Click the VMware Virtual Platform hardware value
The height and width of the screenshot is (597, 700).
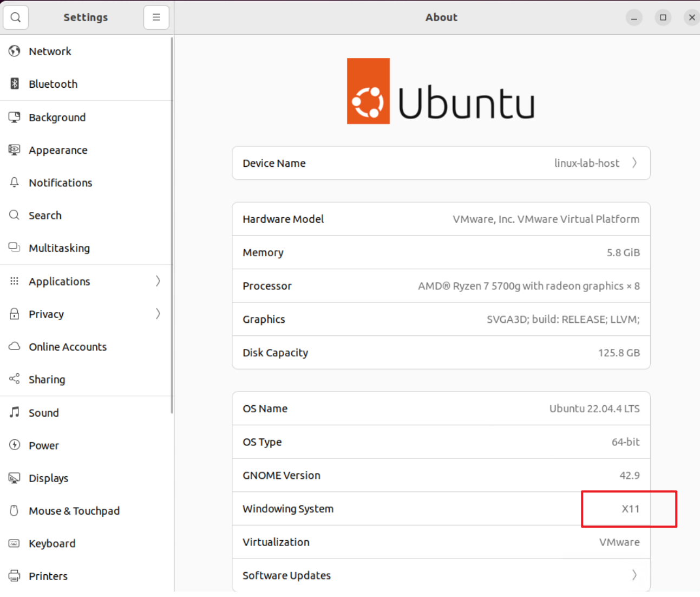pyautogui.click(x=546, y=219)
